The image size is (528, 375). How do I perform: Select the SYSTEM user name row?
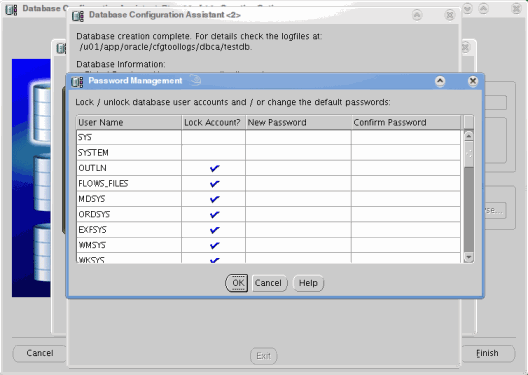pyautogui.click(x=129, y=153)
